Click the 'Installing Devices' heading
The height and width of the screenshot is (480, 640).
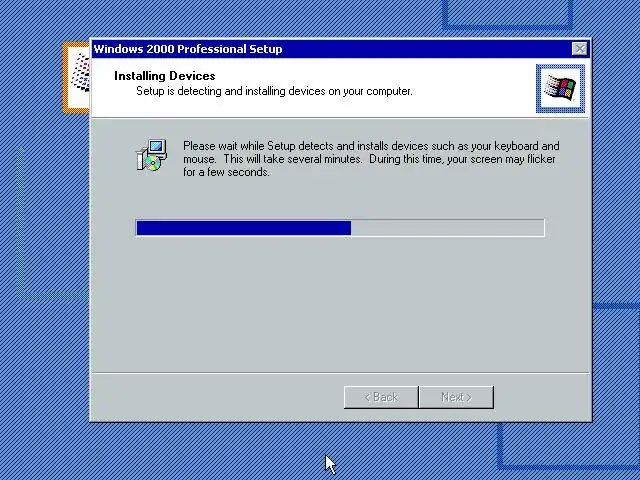coord(165,76)
